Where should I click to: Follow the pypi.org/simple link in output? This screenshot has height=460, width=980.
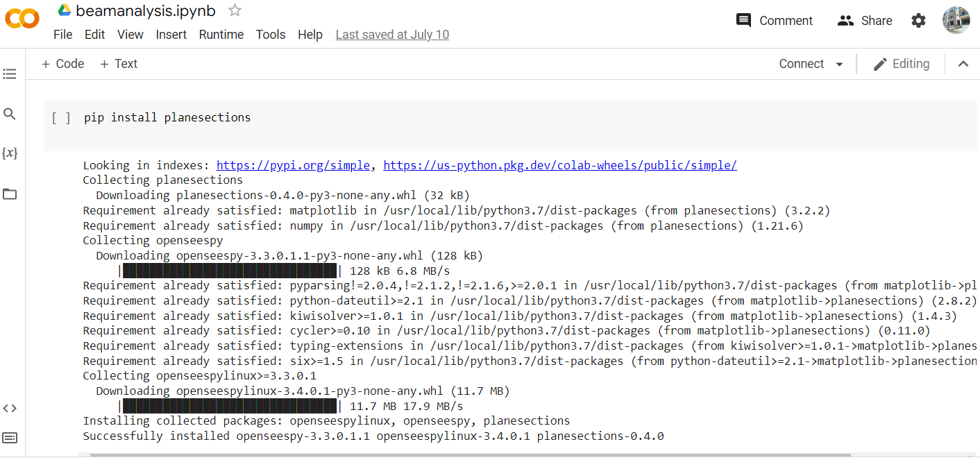292,164
